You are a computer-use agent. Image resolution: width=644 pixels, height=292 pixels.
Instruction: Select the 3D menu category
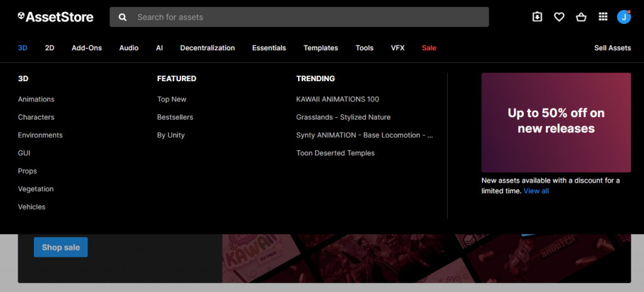point(23,48)
